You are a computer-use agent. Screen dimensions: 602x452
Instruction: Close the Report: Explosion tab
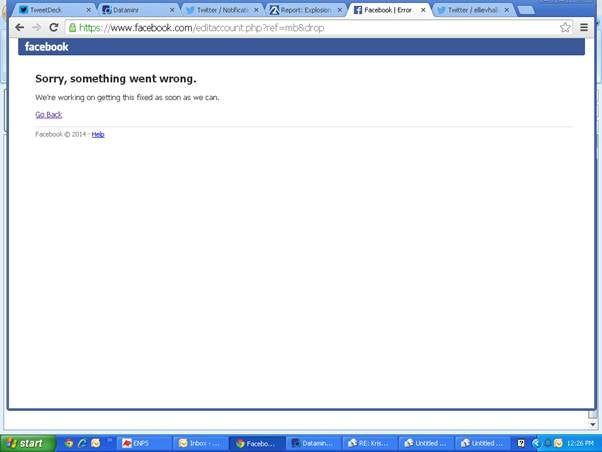tap(340, 10)
